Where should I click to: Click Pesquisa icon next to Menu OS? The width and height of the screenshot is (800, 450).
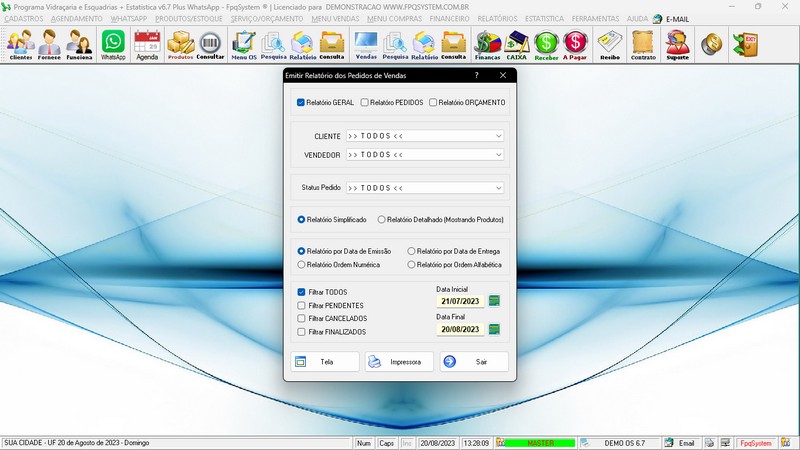point(273,45)
